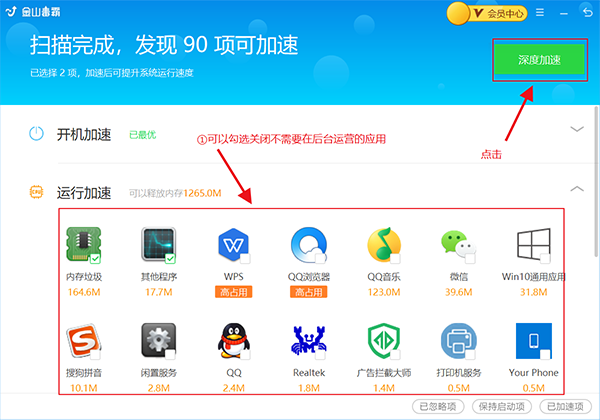600x420 pixels.
Task: Check the 搜狗拼音 checkbox
Action: [95, 355]
